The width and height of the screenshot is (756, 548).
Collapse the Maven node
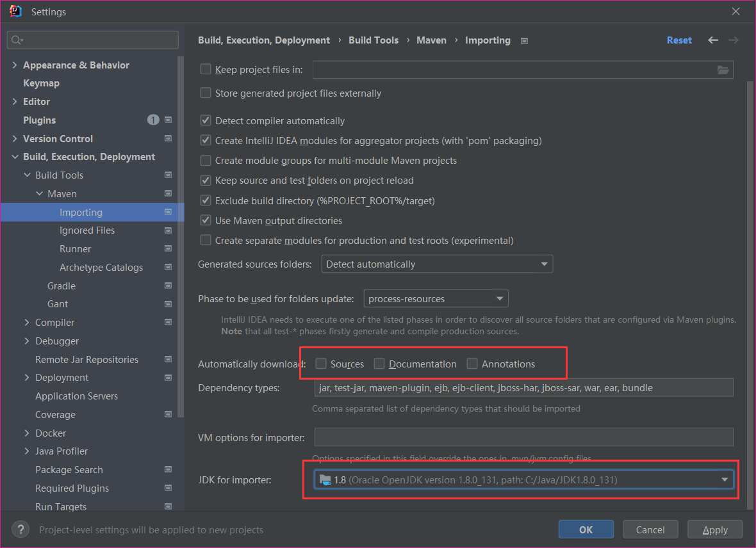click(40, 194)
